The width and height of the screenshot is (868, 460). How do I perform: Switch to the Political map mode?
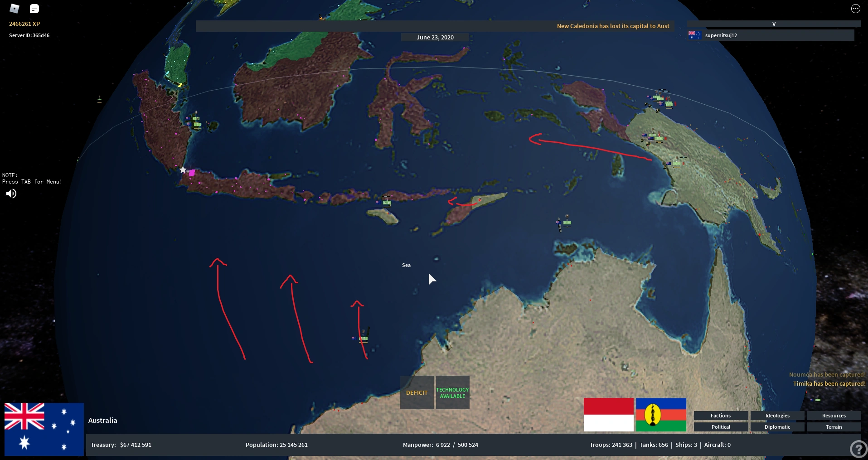pos(721,427)
